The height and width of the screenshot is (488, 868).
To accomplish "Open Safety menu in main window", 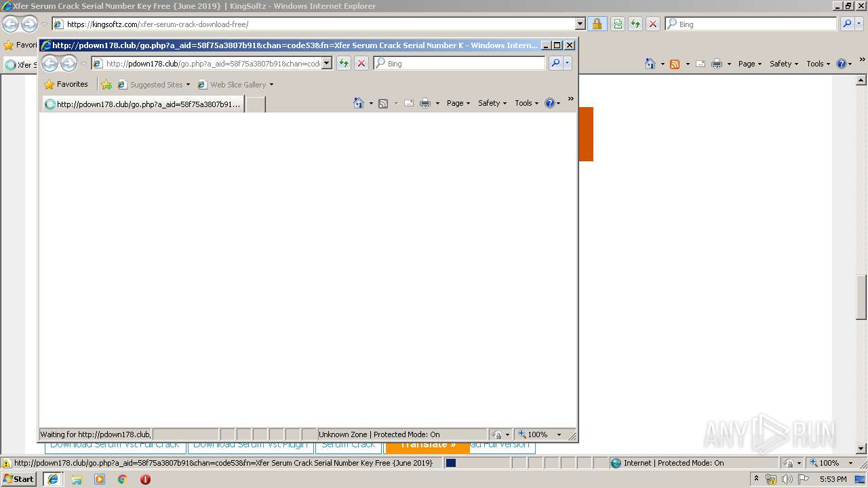I will (x=784, y=64).
